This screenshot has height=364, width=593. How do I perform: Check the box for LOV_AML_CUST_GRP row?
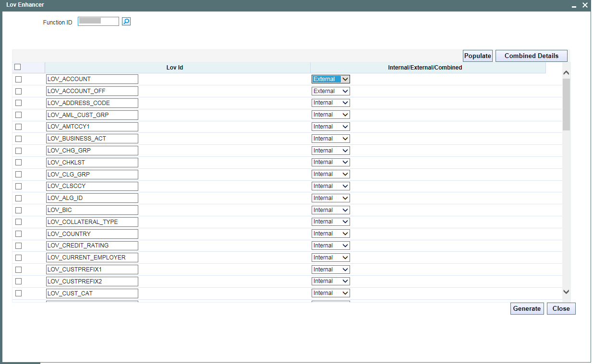[19, 115]
